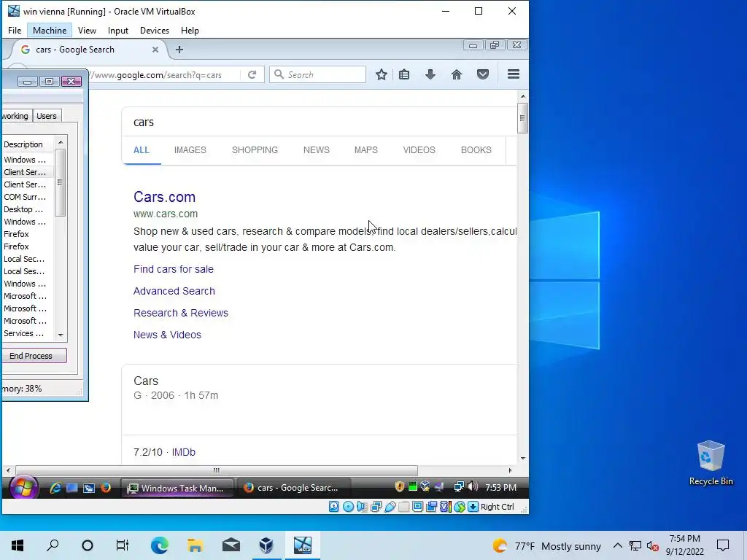Launch Firefox from the Vista quick launch
The height and width of the screenshot is (560, 747).
click(x=105, y=488)
